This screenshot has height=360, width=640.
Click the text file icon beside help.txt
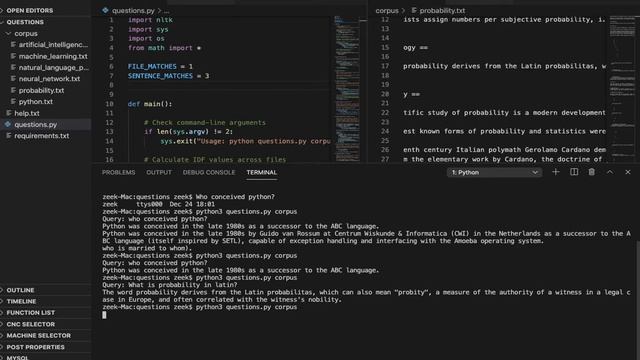(8, 113)
